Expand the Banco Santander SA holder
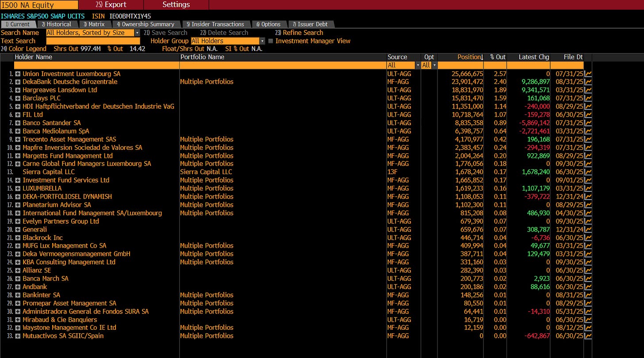 [x=18, y=123]
